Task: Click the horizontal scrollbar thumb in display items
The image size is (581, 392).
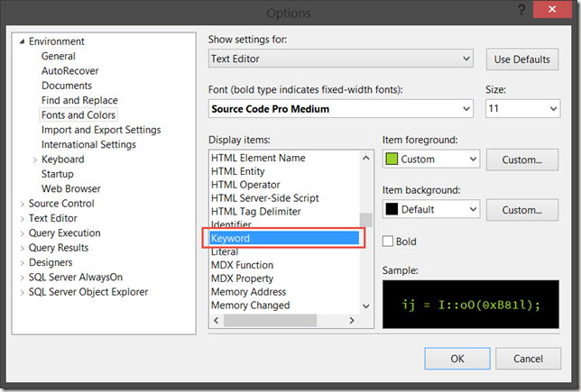Action: pos(270,320)
